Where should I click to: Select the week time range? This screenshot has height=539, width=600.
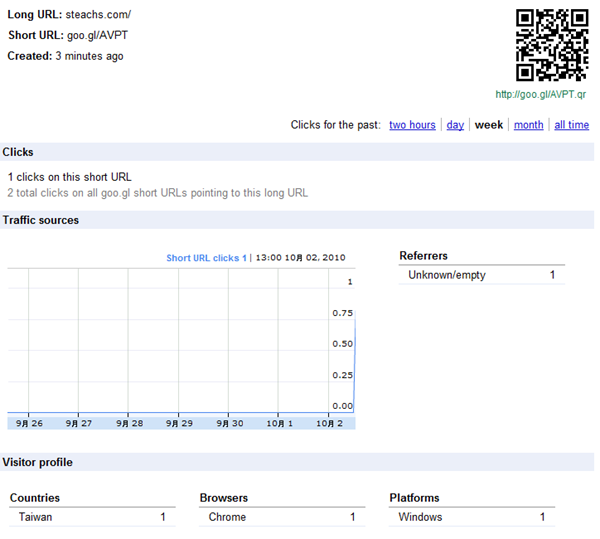(489, 125)
